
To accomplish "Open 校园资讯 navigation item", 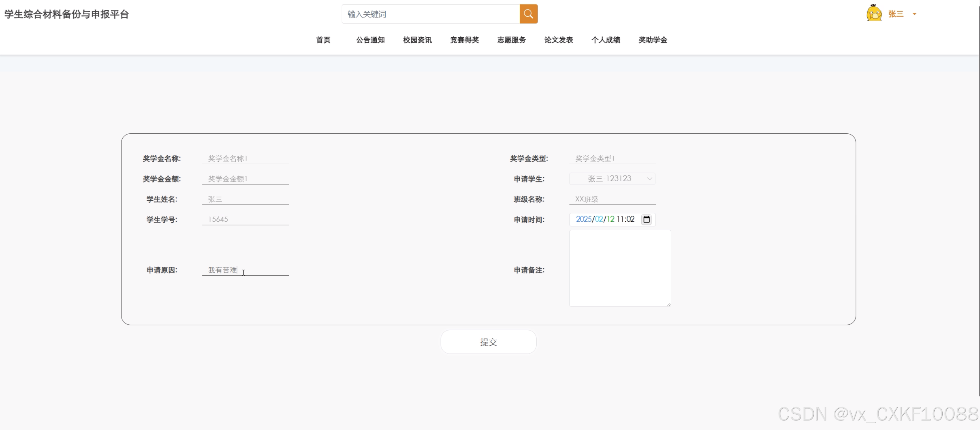I will point(417,40).
